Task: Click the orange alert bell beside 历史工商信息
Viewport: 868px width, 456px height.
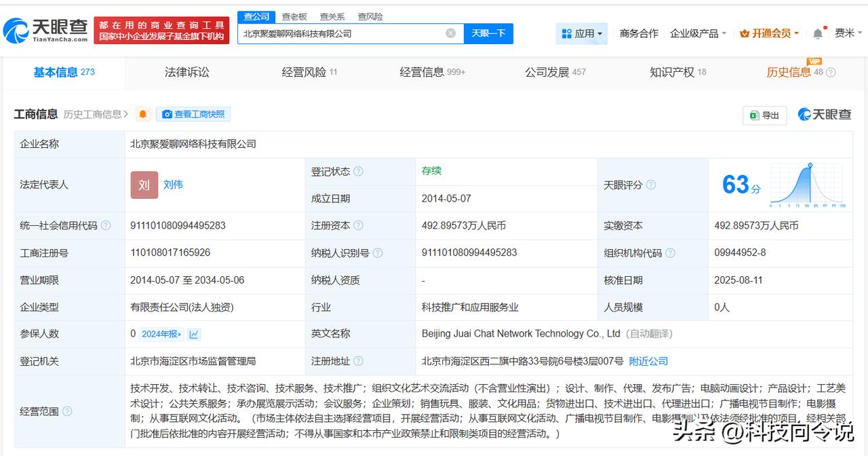Action: 142,114
